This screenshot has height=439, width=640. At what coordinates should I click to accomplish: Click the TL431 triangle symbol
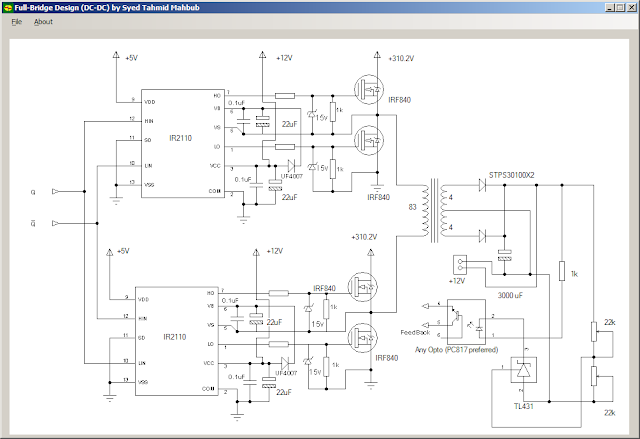coord(523,370)
